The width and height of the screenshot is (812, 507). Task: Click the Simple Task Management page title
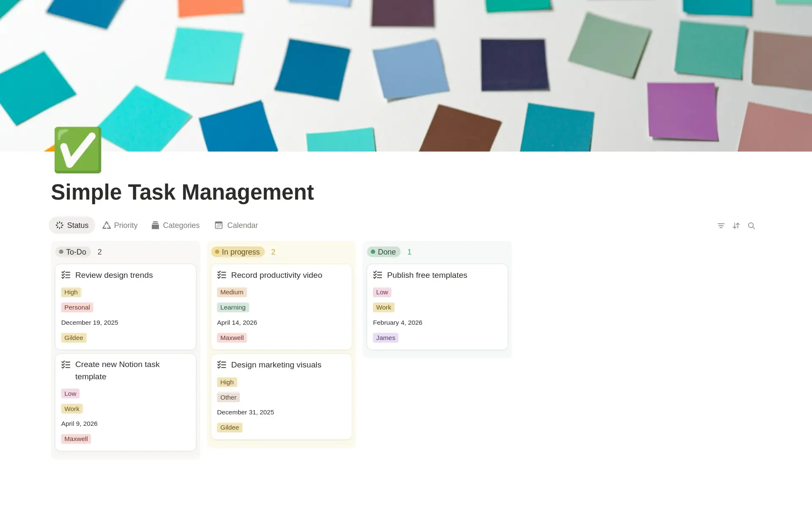pos(182,192)
